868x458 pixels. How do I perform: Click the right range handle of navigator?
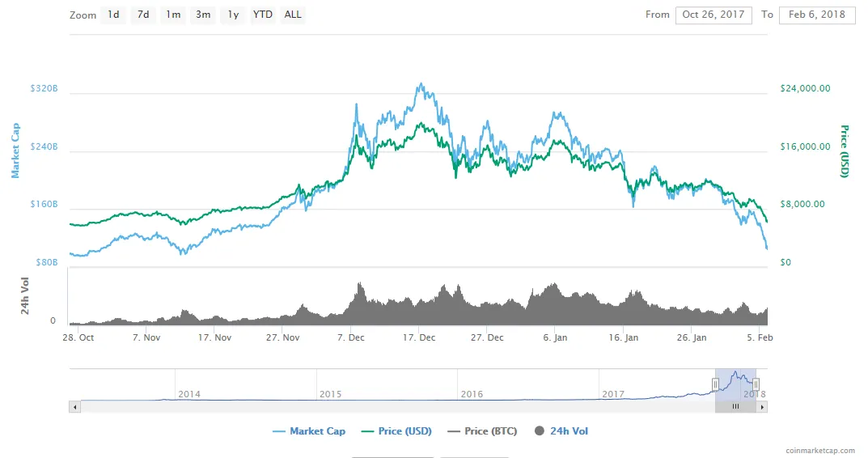click(756, 384)
